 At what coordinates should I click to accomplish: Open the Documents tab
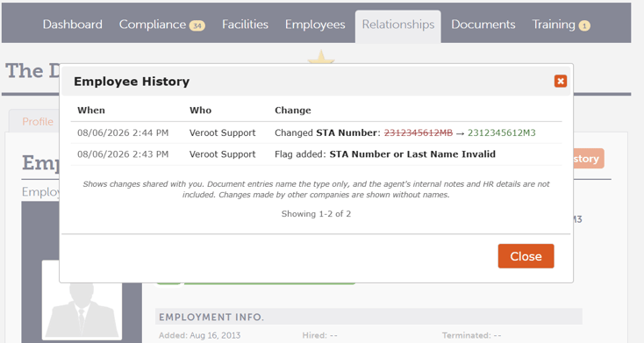pos(483,25)
